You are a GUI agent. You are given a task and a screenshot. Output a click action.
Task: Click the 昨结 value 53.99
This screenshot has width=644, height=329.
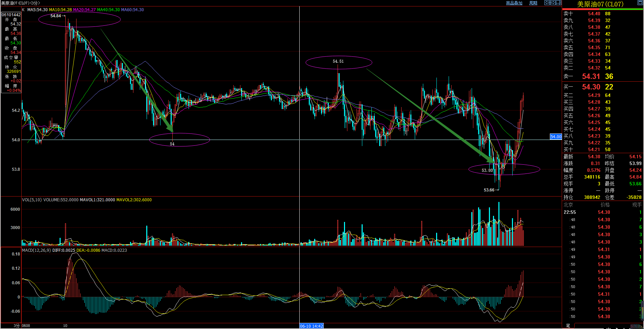[x=635, y=163]
